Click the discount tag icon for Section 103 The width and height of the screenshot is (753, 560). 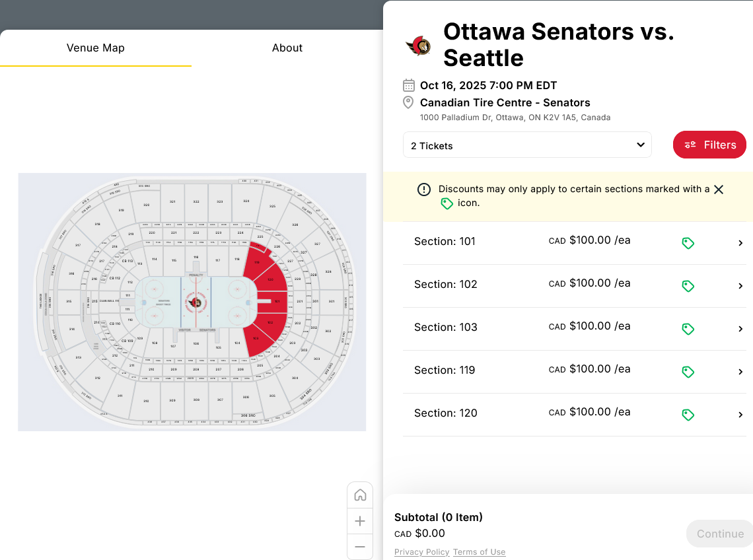pyautogui.click(x=688, y=329)
